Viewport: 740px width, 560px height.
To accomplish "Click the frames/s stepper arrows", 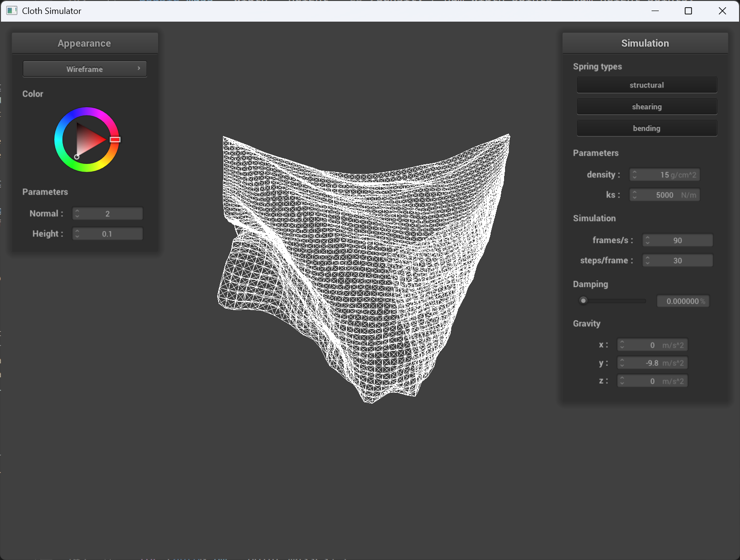I will tap(648, 240).
